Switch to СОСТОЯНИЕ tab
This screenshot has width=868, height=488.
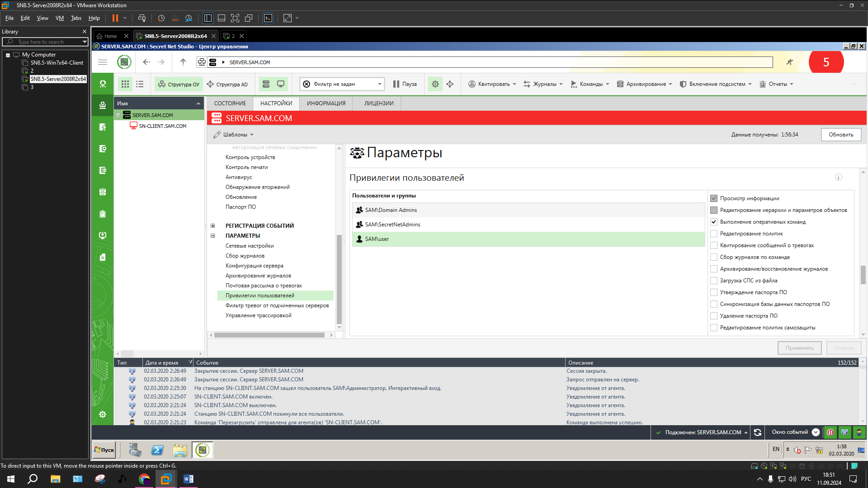click(x=230, y=103)
